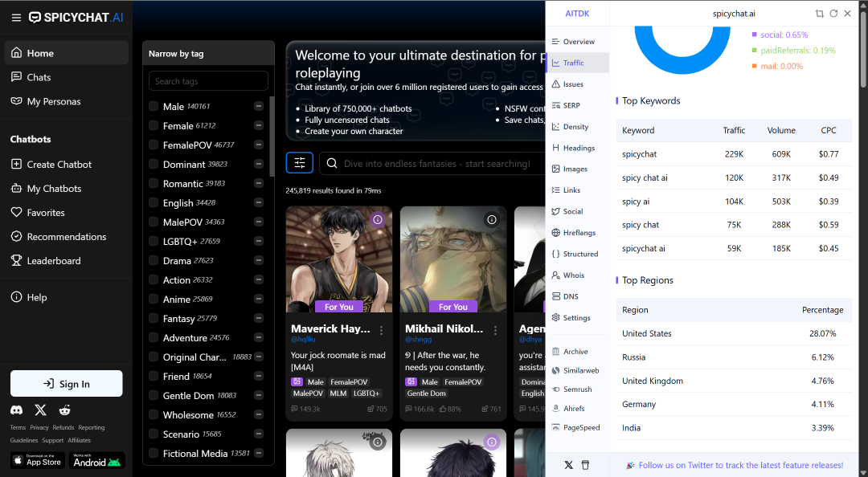The height and width of the screenshot is (477, 868).
Task: Click the search magnifier icon in search bar
Action: coord(332,163)
